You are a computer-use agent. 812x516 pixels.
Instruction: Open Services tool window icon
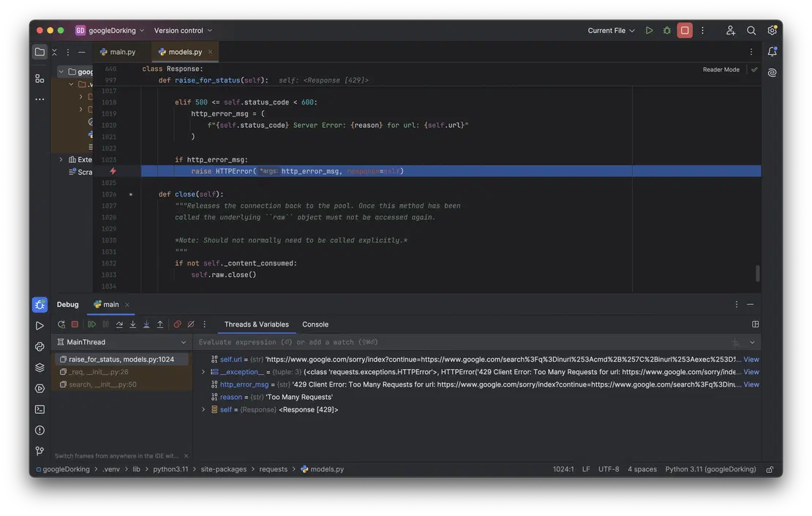click(40, 389)
